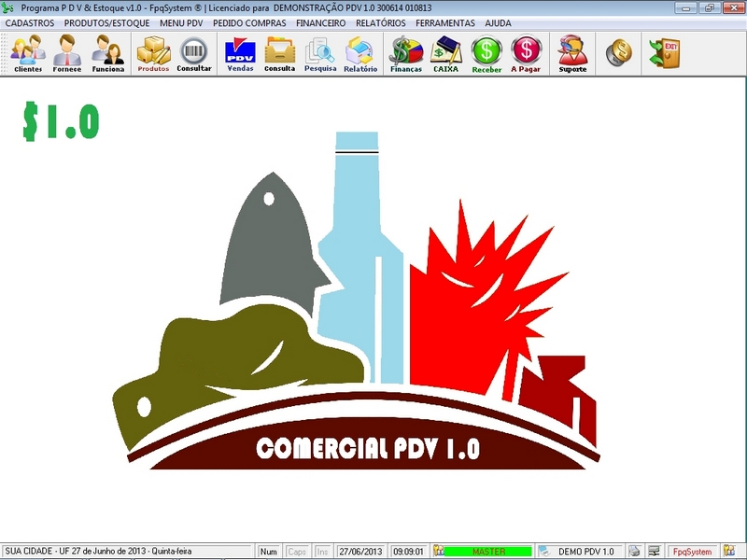Click the exit door icon
The height and width of the screenshot is (560, 747).
coord(665,53)
